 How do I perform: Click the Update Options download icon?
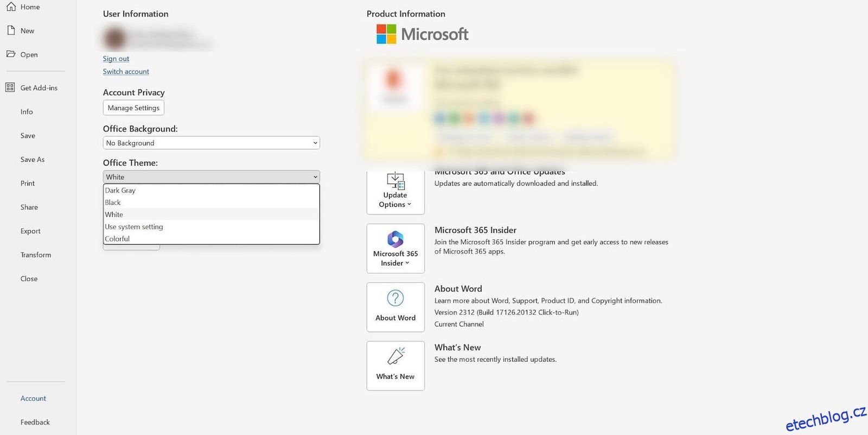click(395, 181)
